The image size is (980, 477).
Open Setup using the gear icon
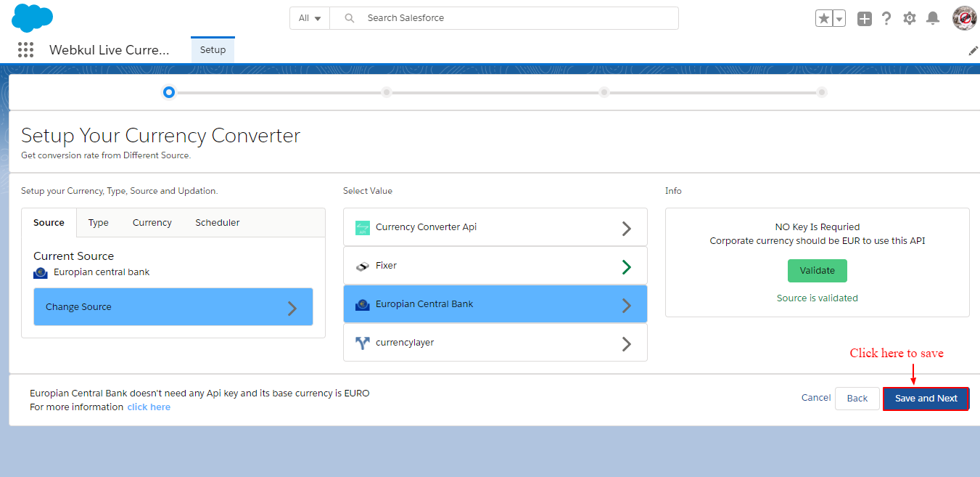coord(910,18)
